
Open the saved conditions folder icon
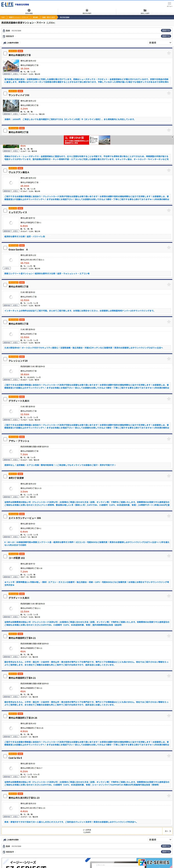pyautogui.click(x=145, y=10)
